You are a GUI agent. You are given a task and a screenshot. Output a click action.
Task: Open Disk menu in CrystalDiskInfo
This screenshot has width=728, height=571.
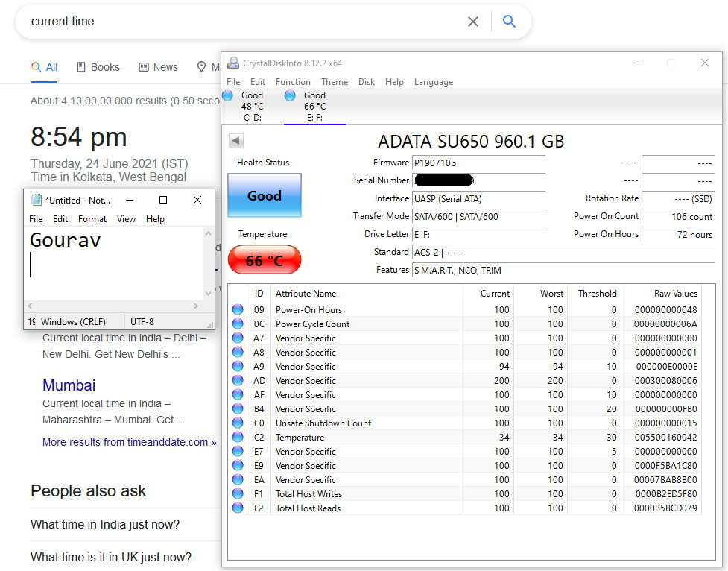[367, 82]
